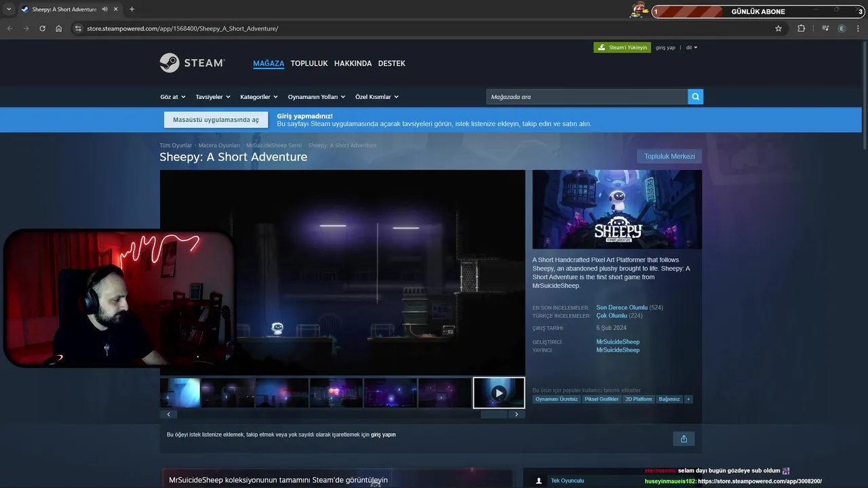Expand the Göz at dropdown
Image resolution: width=868 pixels, height=488 pixels.
173,97
